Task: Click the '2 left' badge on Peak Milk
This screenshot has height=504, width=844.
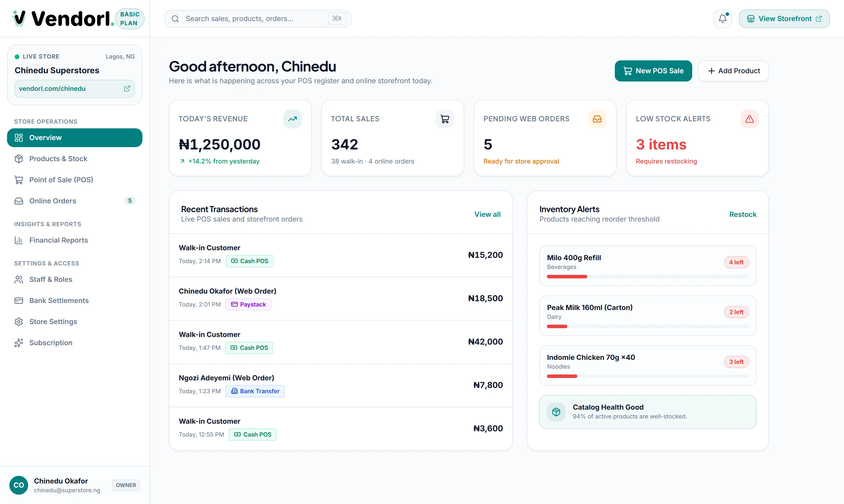Action: point(736,312)
